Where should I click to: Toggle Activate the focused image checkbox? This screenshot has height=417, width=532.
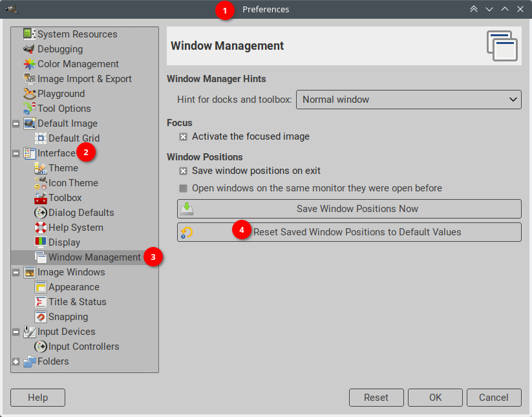183,137
